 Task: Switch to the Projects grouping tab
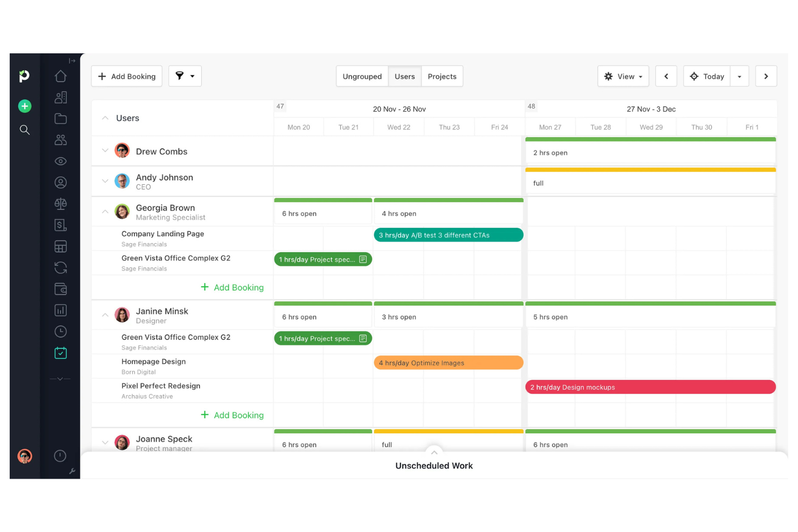[442, 76]
